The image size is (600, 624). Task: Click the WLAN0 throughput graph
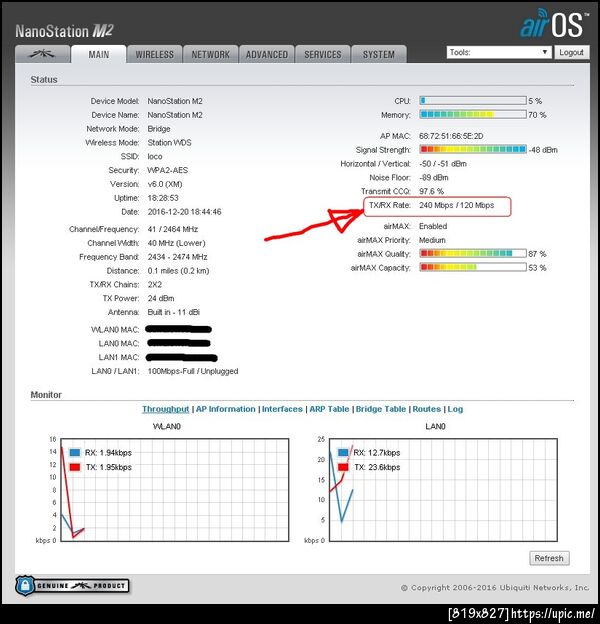pos(175,490)
